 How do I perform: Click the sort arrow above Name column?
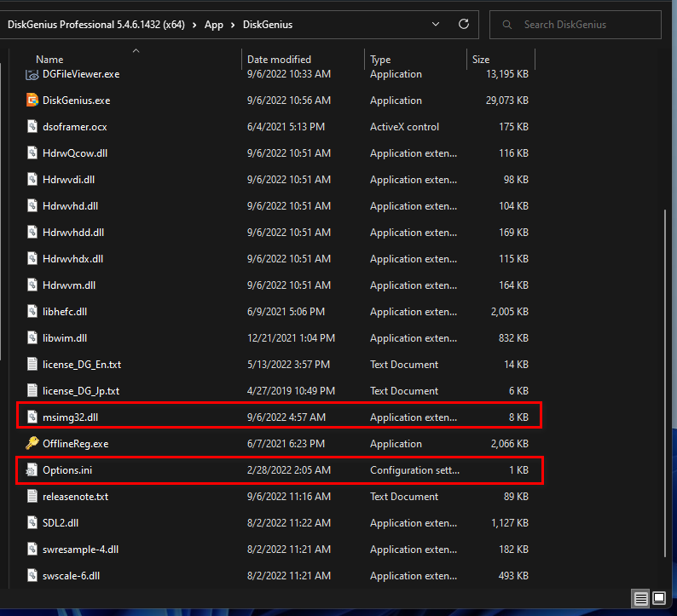coord(136,51)
